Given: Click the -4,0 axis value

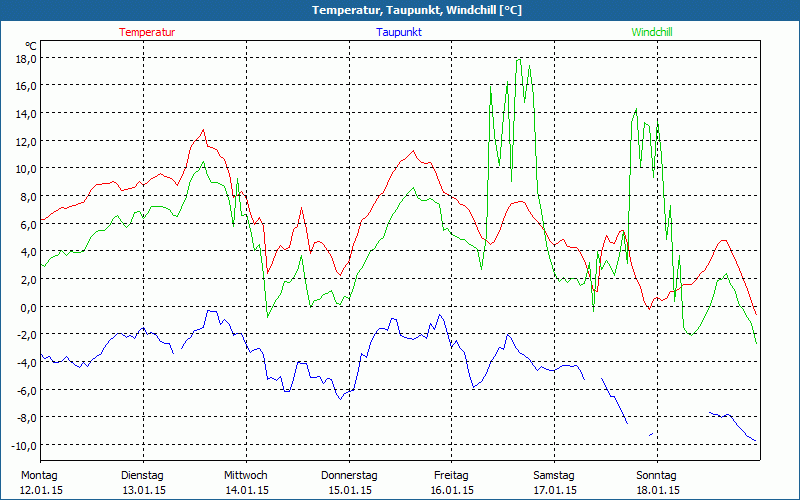Looking at the screenshot, I should 26,363.
